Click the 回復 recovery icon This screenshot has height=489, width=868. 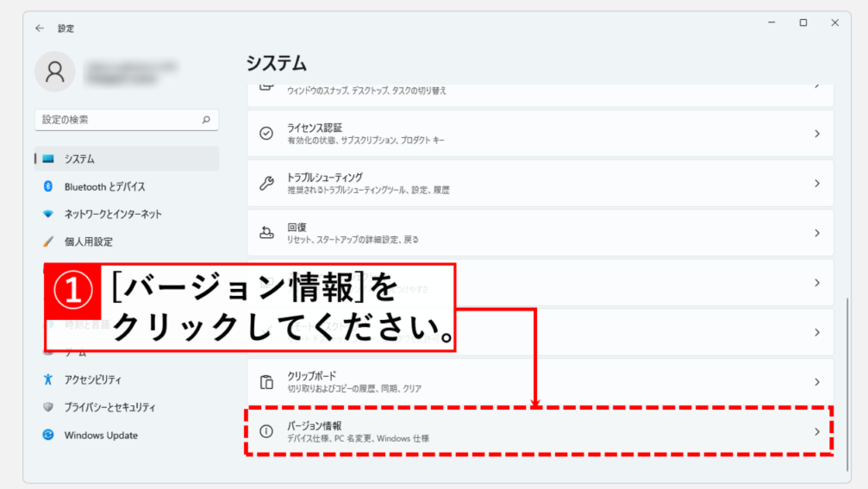pyautogui.click(x=266, y=233)
